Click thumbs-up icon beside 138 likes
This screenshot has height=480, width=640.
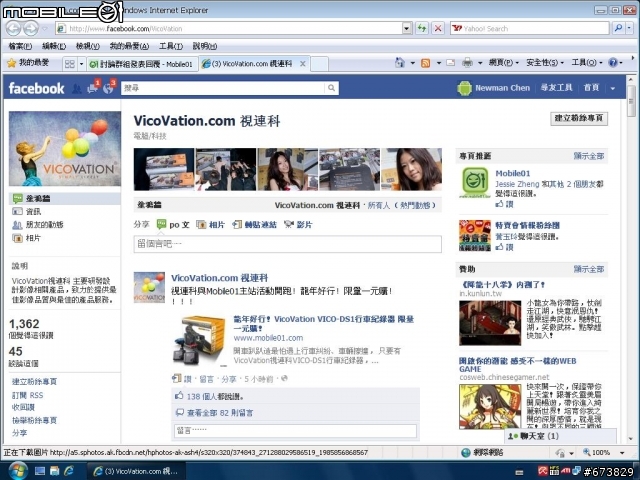179,396
